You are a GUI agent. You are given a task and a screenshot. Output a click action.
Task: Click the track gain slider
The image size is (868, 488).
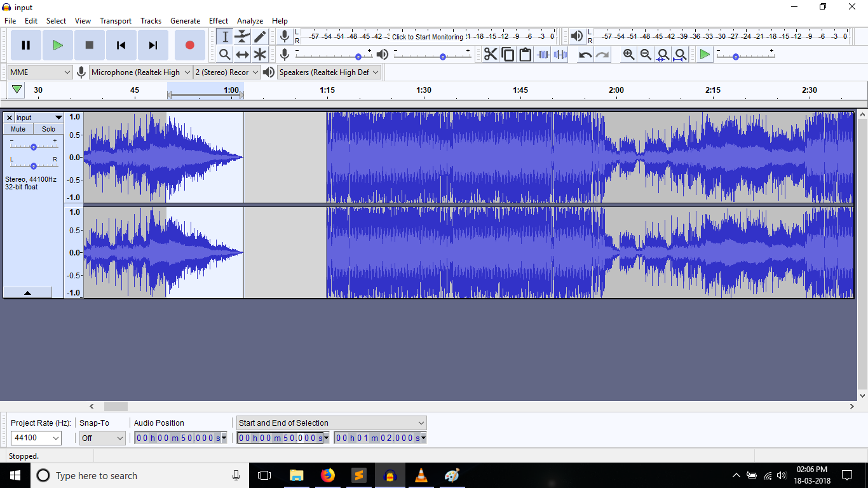[x=34, y=147]
